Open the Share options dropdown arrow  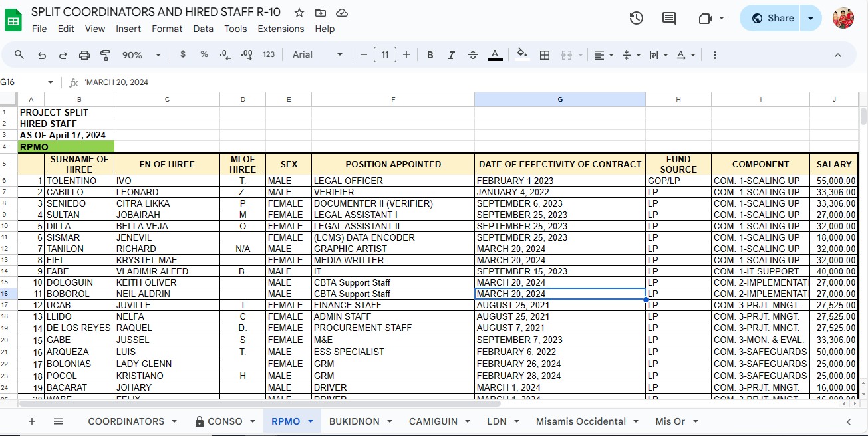(811, 18)
